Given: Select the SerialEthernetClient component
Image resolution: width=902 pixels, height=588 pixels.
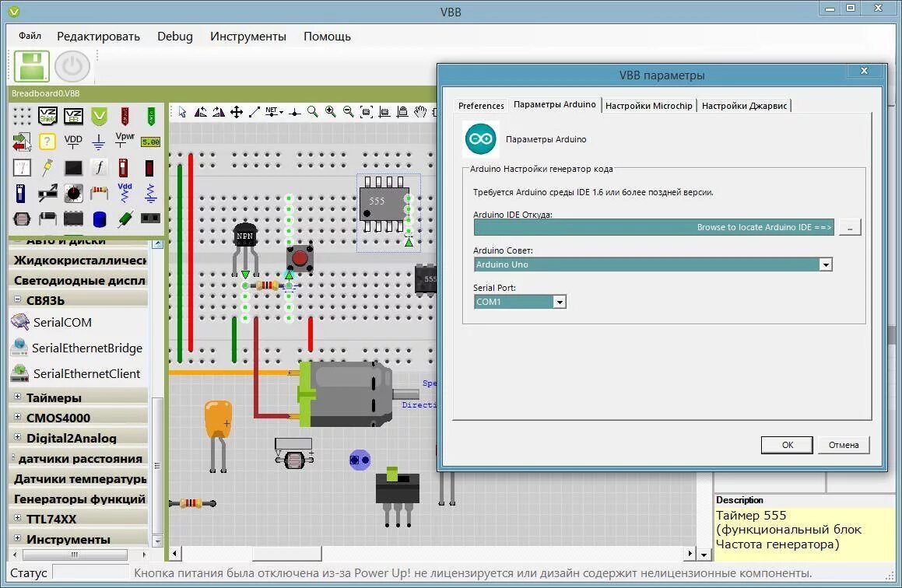Looking at the screenshot, I should [86, 374].
